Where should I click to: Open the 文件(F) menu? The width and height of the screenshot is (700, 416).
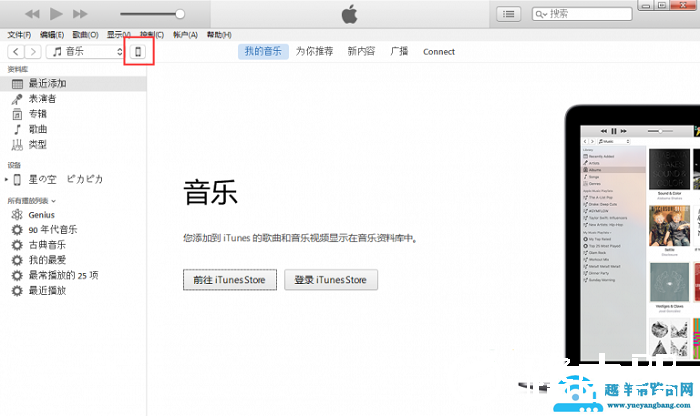click(19, 35)
